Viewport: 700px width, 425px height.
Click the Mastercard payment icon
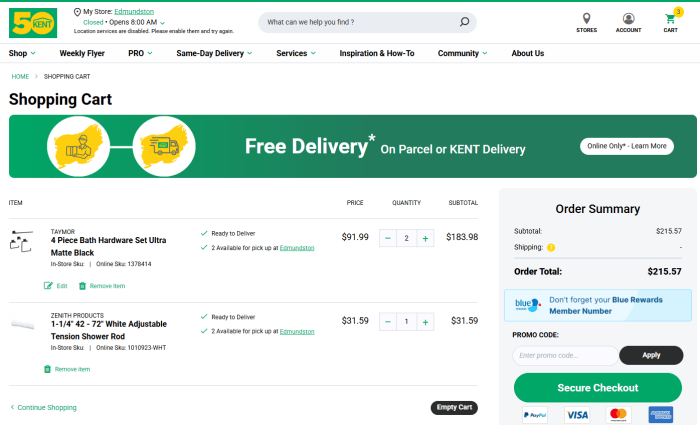click(x=618, y=415)
